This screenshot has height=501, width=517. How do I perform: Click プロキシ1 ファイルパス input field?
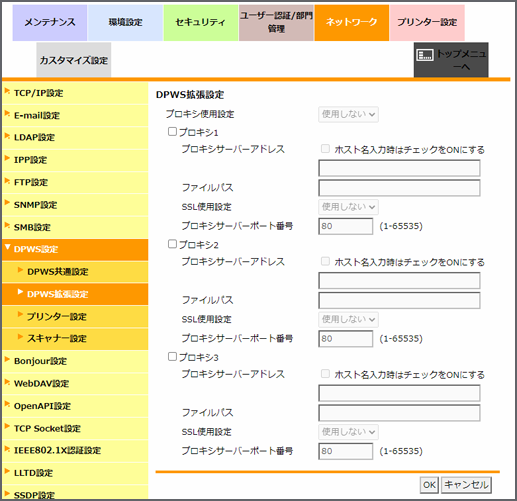(399, 188)
